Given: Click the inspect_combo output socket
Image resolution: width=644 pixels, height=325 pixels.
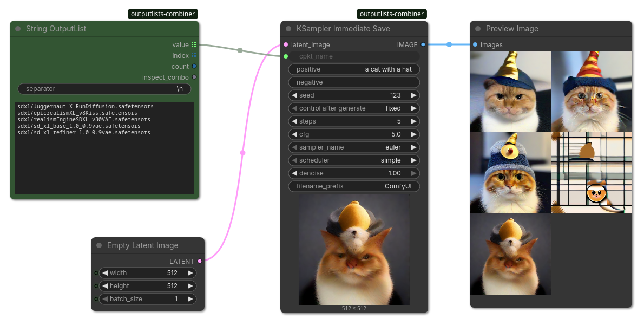Looking at the screenshot, I should coord(194,77).
